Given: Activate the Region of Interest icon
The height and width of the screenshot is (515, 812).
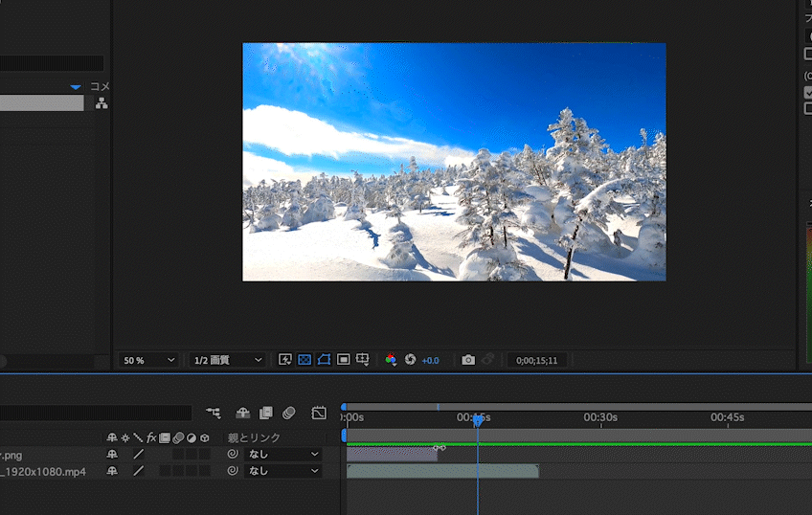Looking at the screenshot, I should coord(344,360).
